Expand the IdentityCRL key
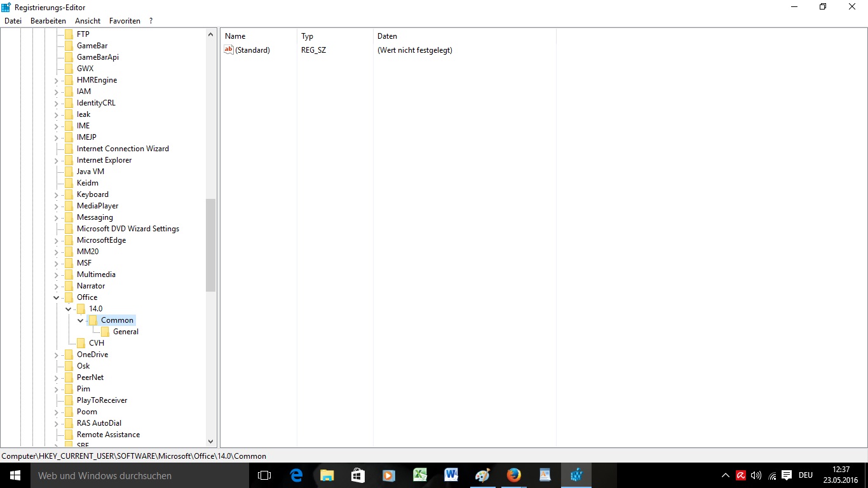 [56, 103]
